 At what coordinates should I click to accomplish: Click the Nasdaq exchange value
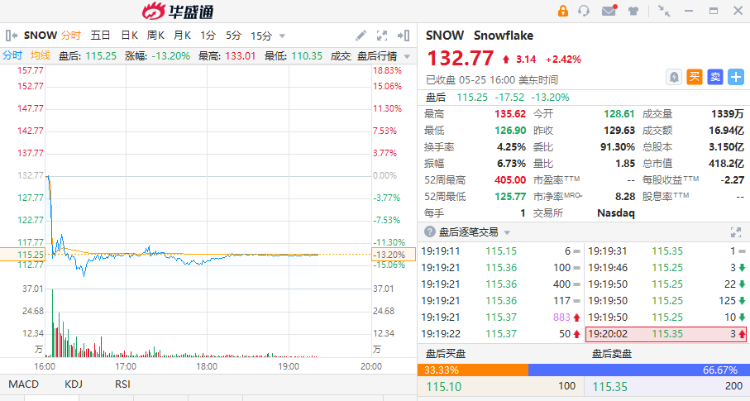pyautogui.click(x=616, y=213)
